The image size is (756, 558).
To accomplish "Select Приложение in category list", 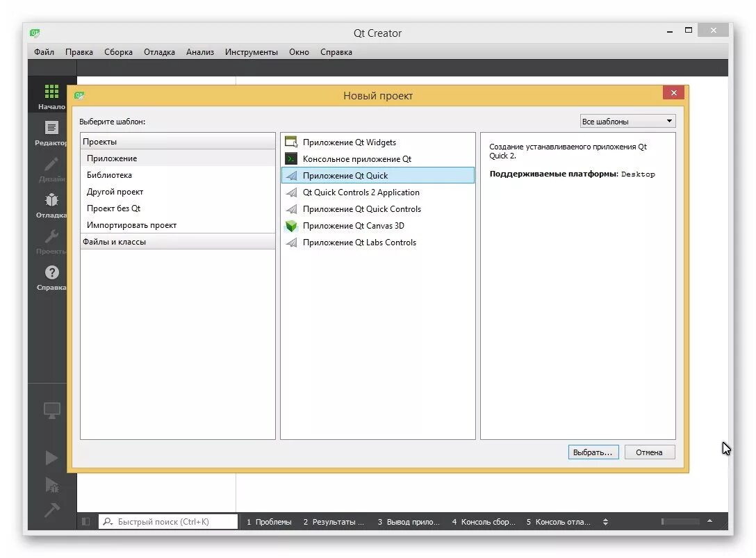I will [x=178, y=158].
